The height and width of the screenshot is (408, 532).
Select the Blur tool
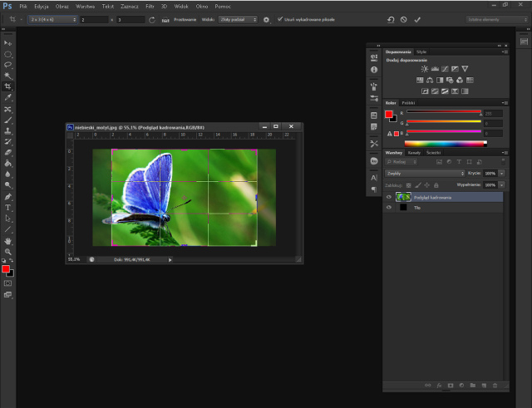click(x=7, y=175)
